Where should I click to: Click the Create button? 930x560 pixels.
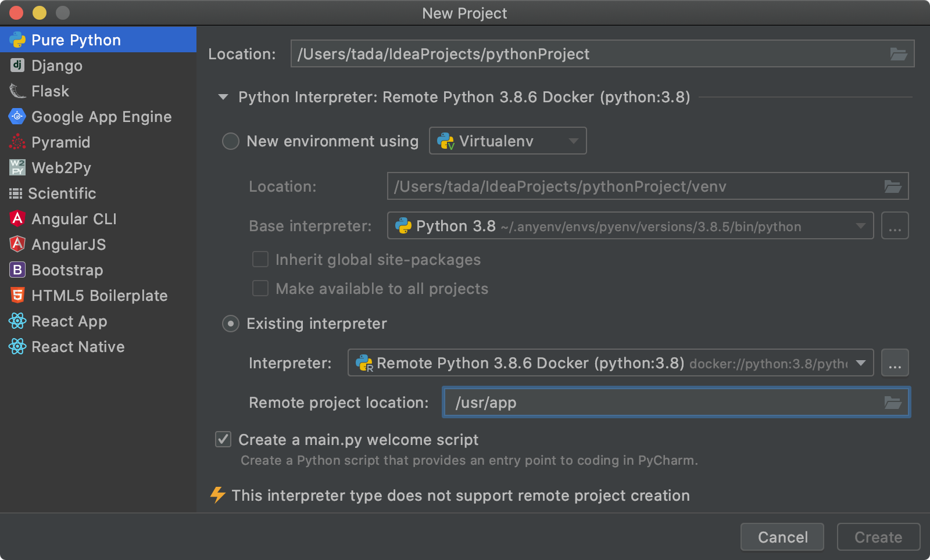[878, 537]
